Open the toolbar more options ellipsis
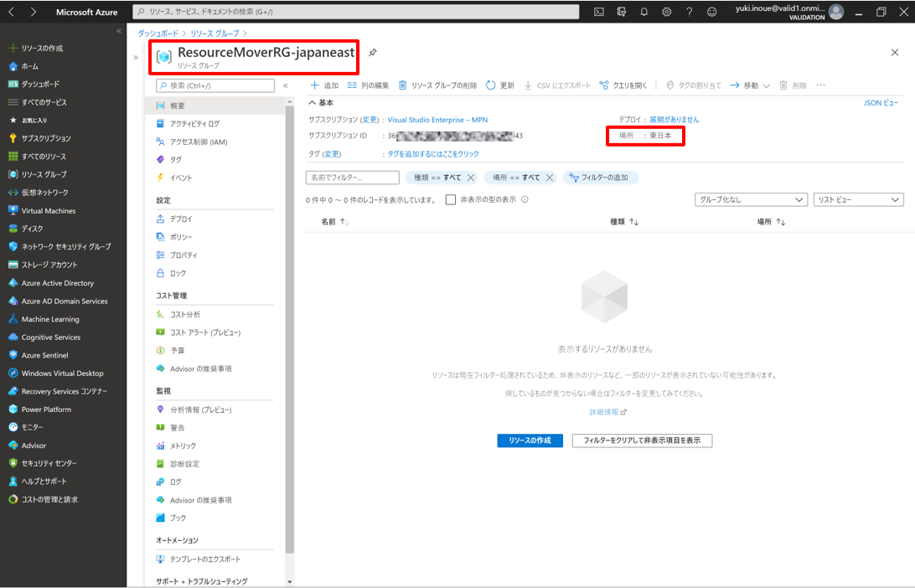This screenshot has height=588, width=915. click(820, 85)
